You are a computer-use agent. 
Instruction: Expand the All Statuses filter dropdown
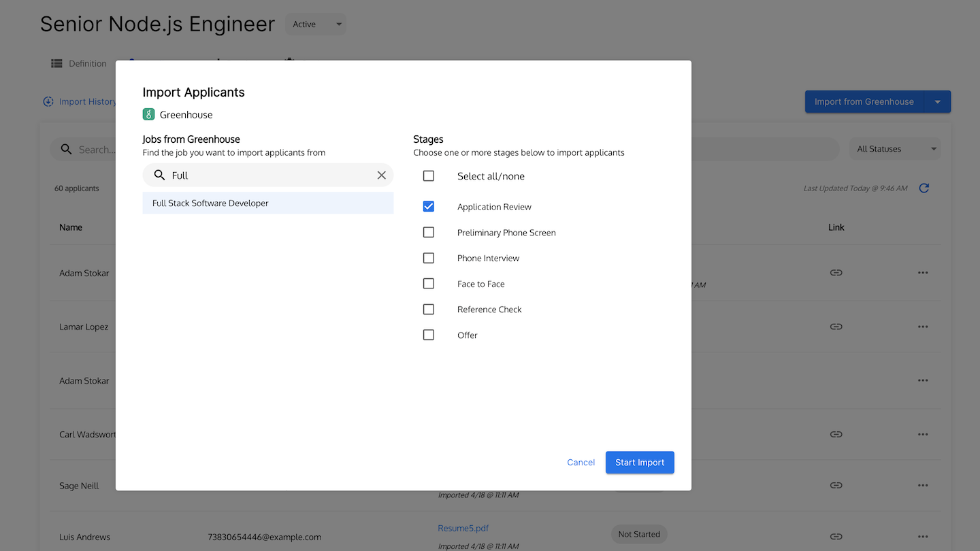click(895, 149)
